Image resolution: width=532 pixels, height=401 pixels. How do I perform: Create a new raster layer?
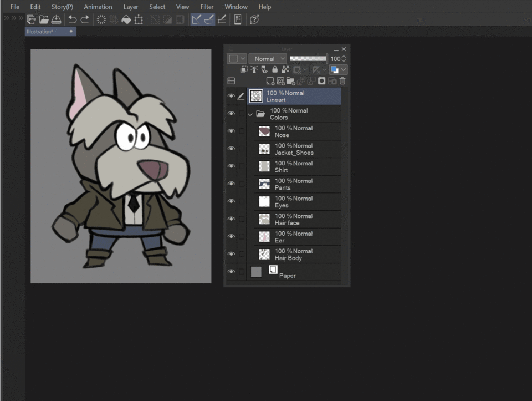pos(270,81)
